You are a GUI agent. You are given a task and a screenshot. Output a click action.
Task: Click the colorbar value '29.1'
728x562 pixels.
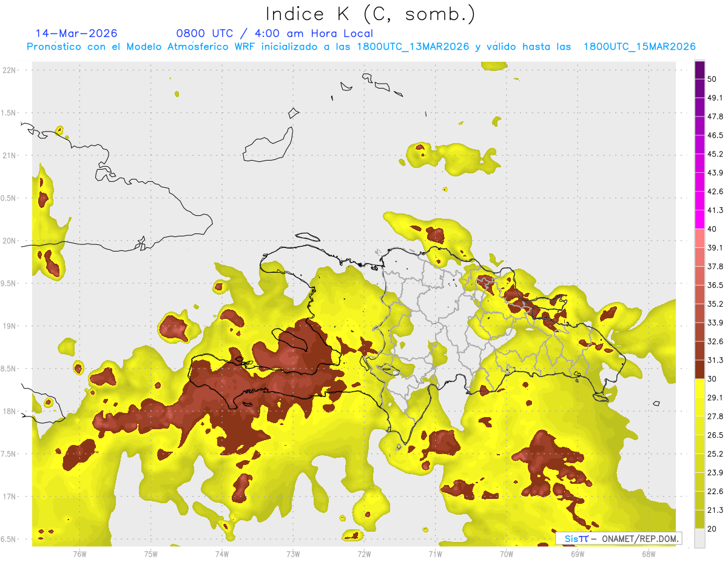[715, 398]
